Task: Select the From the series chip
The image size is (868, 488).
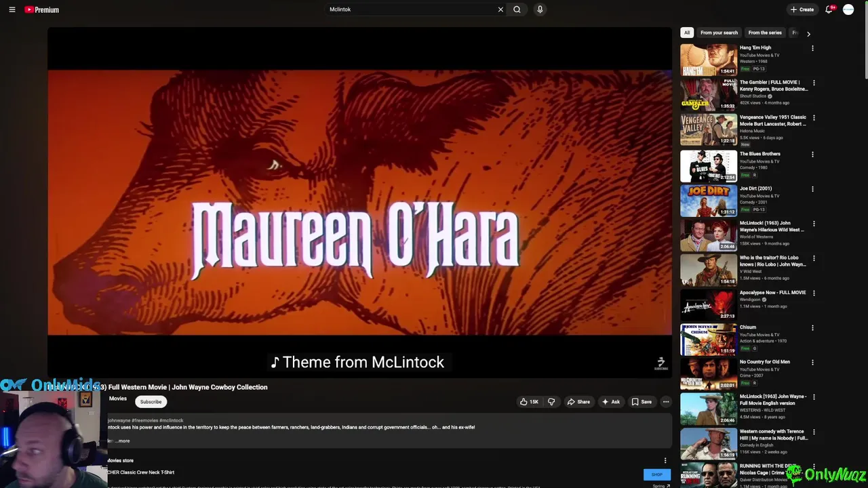Action: pos(765,33)
